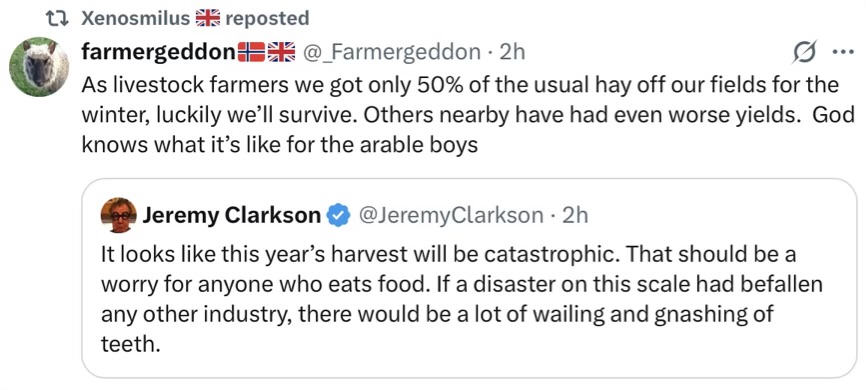The width and height of the screenshot is (866, 390).
Task: Click the blue verified badge icon
Action: tap(339, 215)
